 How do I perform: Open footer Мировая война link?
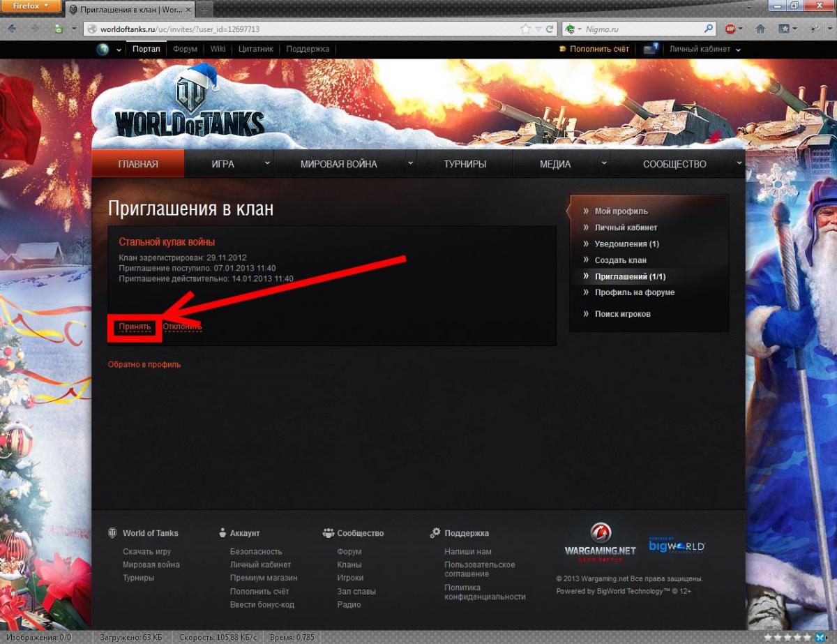pyautogui.click(x=151, y=564)
